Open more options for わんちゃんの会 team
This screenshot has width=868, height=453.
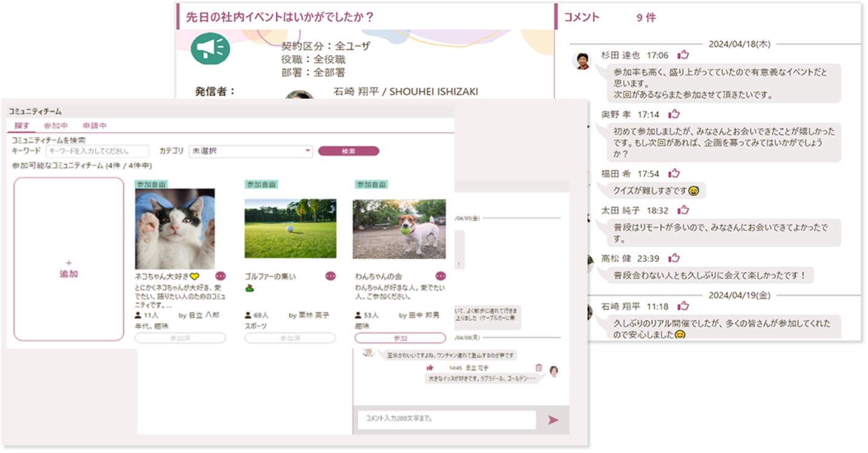click(x=440, y=276)
